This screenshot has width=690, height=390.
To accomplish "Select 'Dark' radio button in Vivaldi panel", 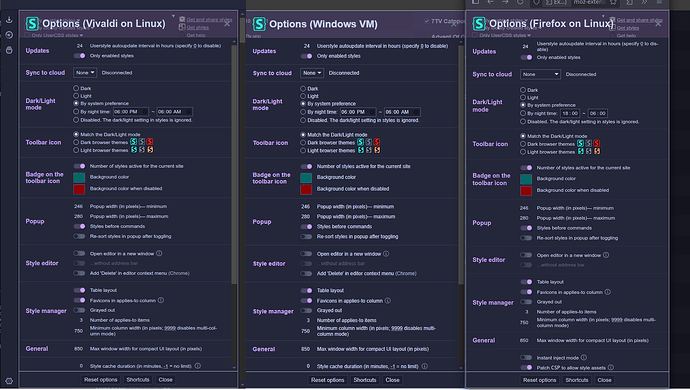I will point(76,88).
